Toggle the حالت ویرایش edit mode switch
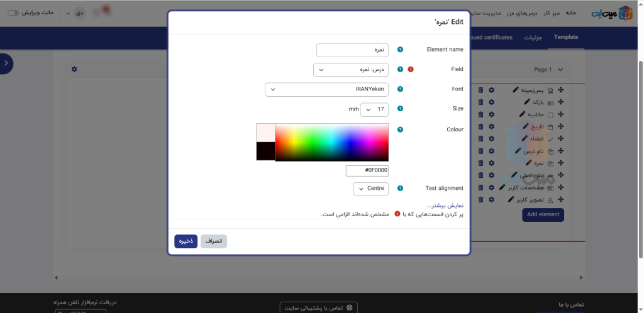Image resolution: width=644 pixels, height=313 pixels. coord(13,13)
